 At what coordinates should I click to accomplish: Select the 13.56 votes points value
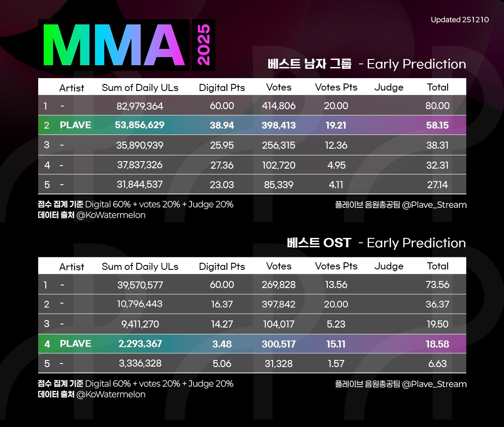pos(336,285)
